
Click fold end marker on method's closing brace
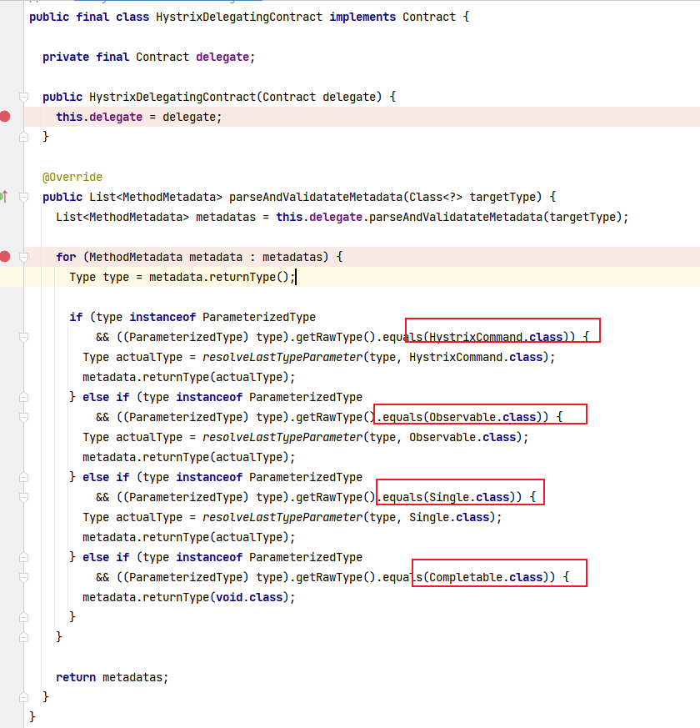coord(23,697)
